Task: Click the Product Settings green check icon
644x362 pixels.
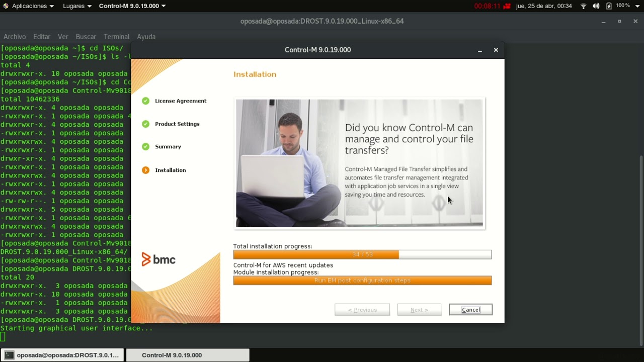Action: pos(145,124)
